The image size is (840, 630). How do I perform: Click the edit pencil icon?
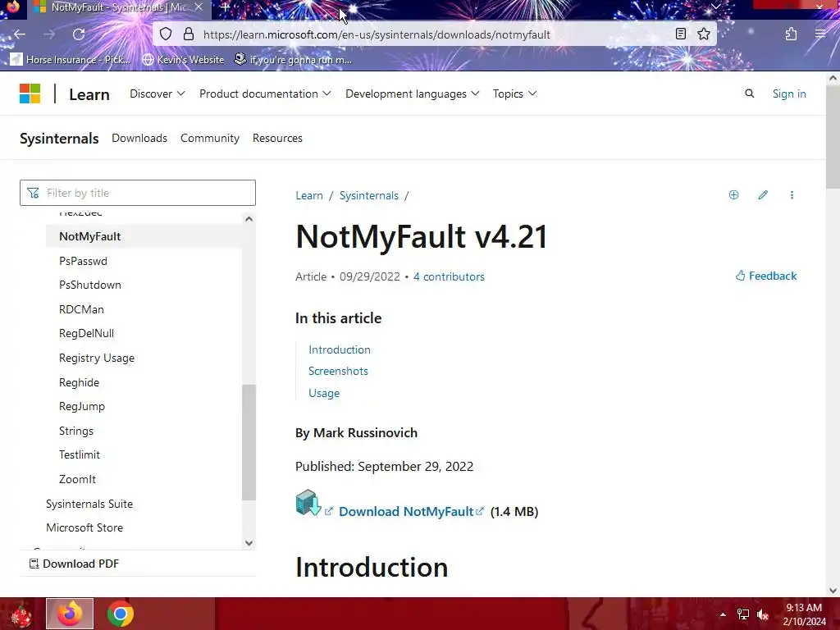click(763, 195)
